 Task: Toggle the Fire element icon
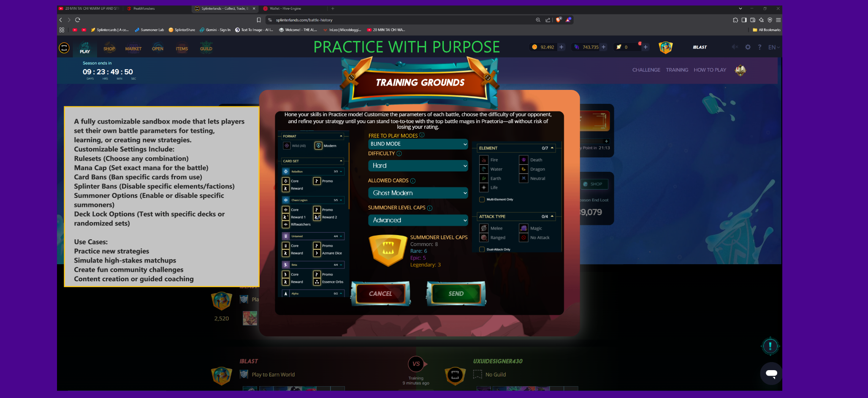pyautogui.click(x=484, y=160)
